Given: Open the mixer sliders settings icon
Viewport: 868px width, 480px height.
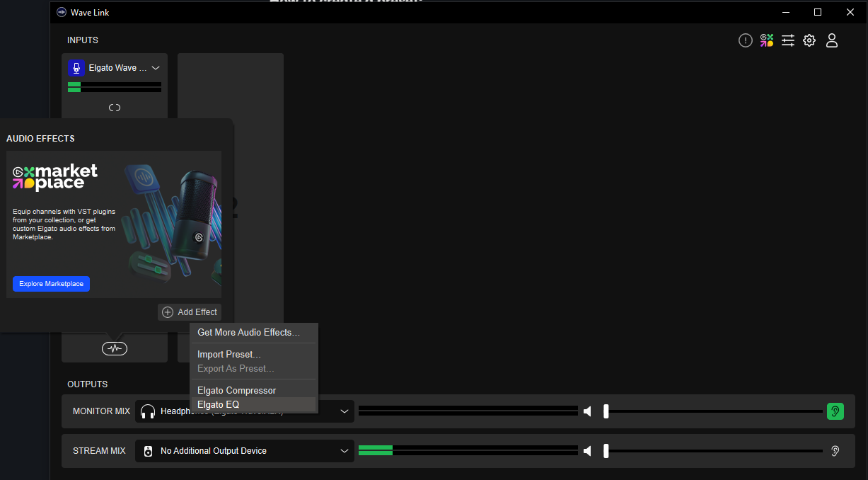Looking at the screenshot, I should coord(788,40).
